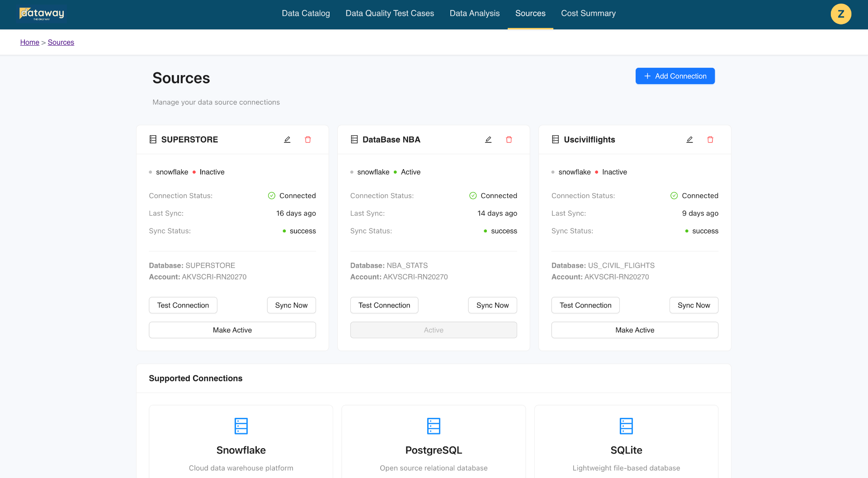Viewport: 868px width, 478px height.
Task: Click the SQLite database icon
Action: (626, 426)
